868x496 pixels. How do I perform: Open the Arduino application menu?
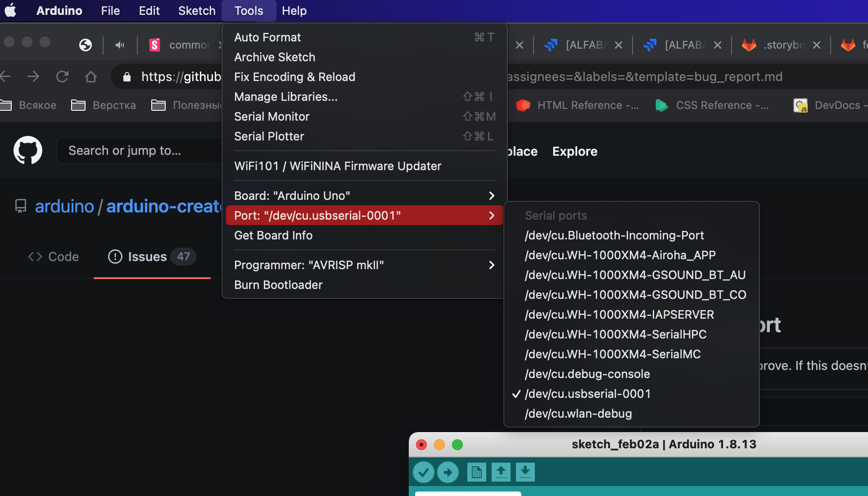click(x=59, y=10)
